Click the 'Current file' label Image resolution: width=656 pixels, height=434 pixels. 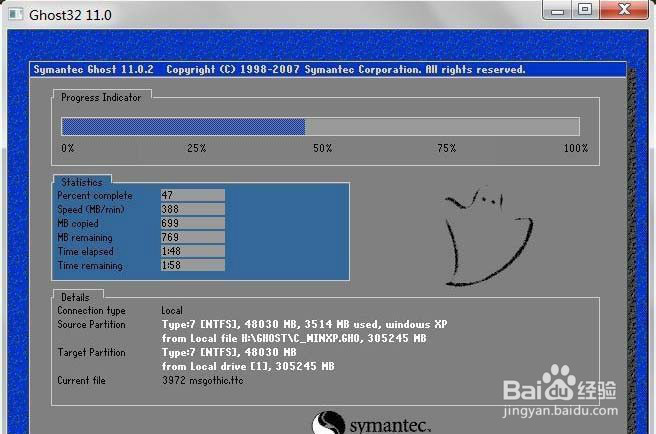tap(82, 380)
